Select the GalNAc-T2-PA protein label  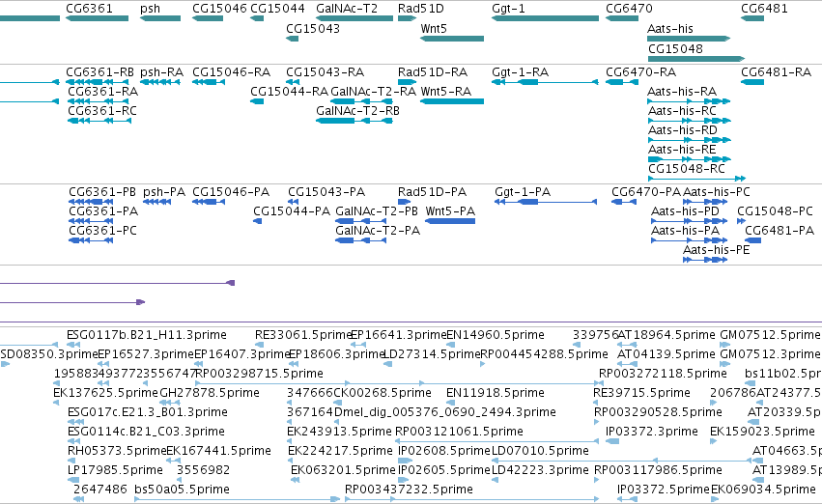378,231
